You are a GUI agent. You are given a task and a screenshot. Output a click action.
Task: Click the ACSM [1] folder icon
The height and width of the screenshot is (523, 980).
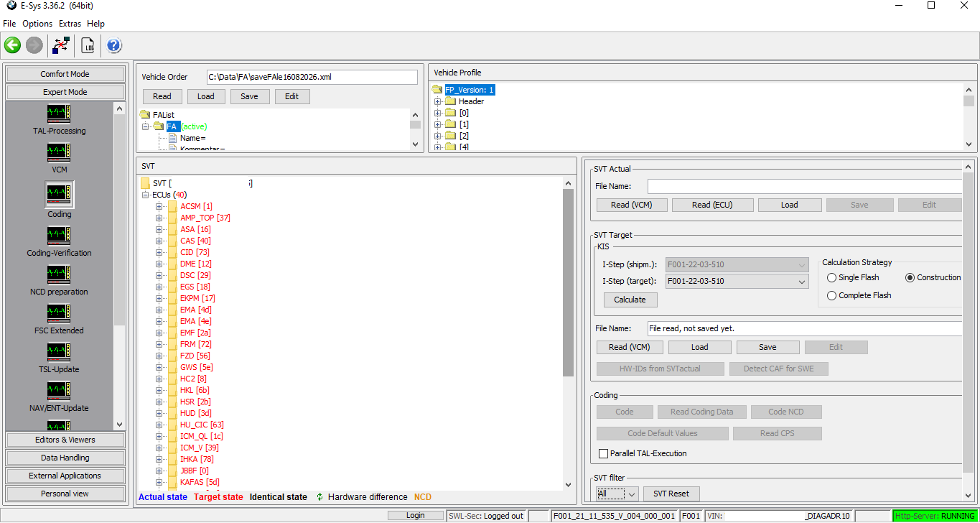[172, 206]
